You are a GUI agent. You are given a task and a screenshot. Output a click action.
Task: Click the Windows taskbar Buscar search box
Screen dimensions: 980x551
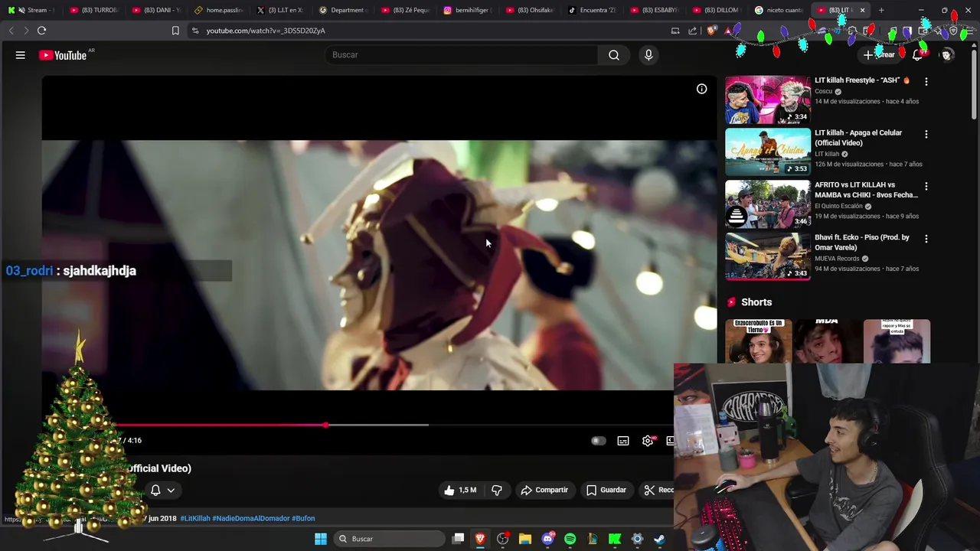click(x=390, y=539)
